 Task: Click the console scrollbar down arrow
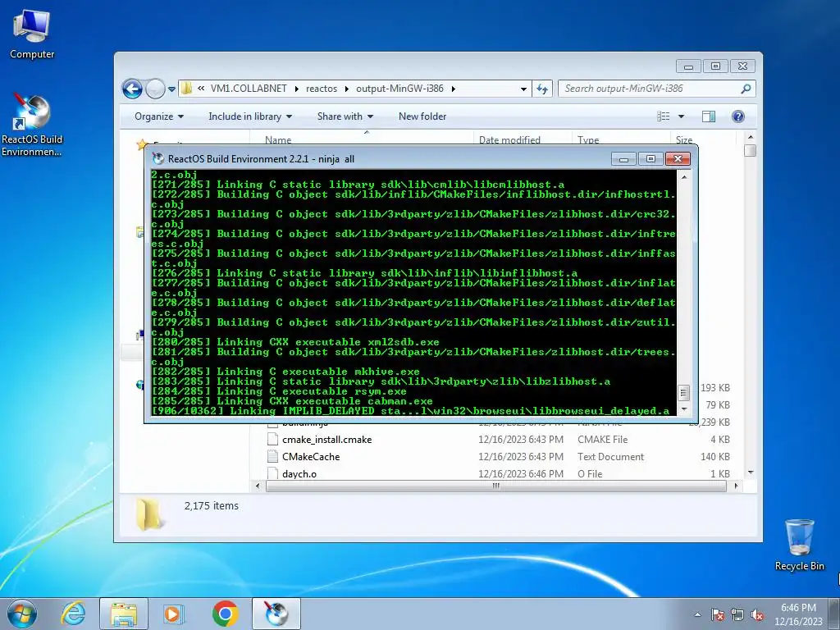click(x=683, y=409)
